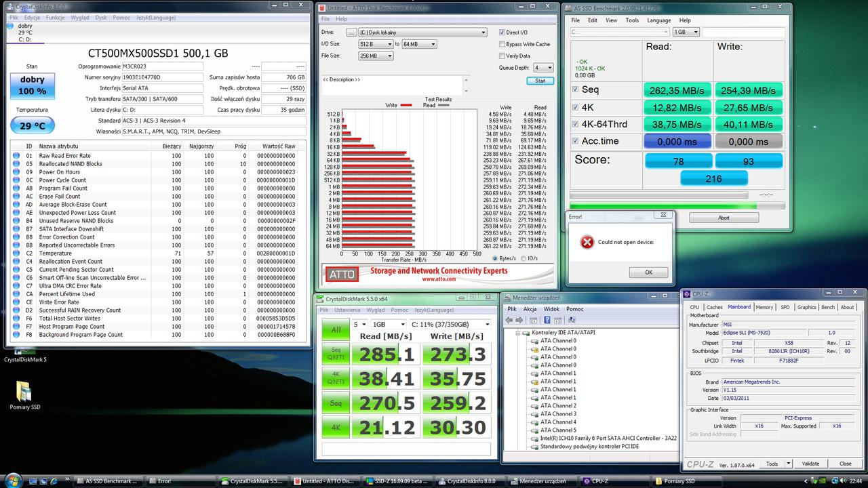Click the Intel ICH10 SATA AHCI Controller device icon
The width and height of the screenshot is (868, 488).
coord(534,439)
